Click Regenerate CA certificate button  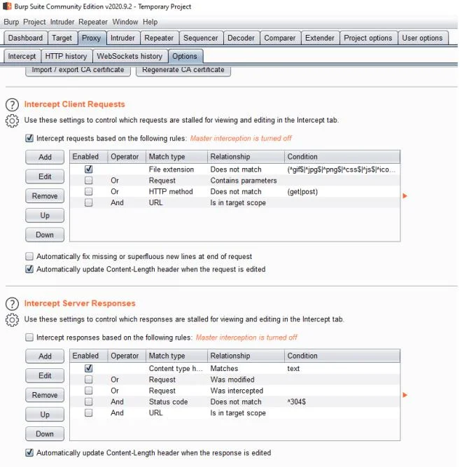click(x=183, y=71)
